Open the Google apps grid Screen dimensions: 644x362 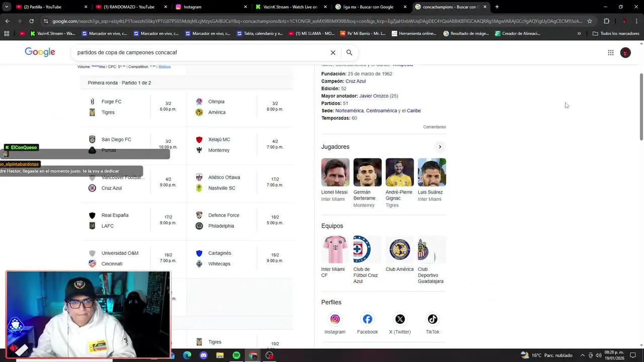pyautogui.click(x=610, y=53)
